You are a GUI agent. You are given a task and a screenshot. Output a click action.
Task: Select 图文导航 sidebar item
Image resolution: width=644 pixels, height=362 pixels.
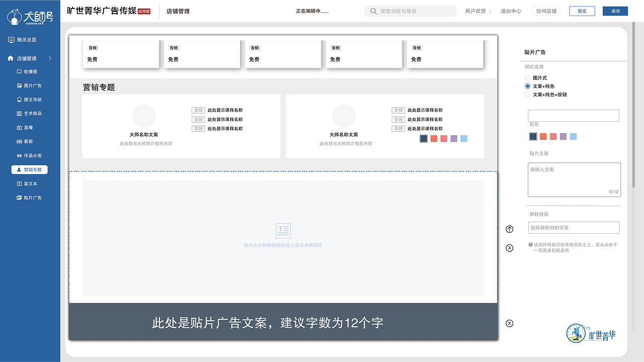[29, 100]
